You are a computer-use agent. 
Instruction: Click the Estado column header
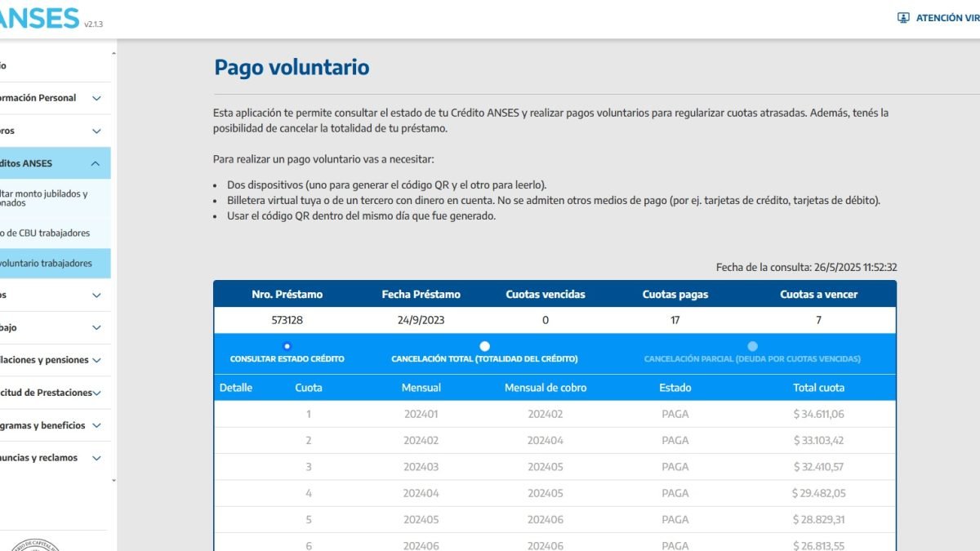coord(675,388)
